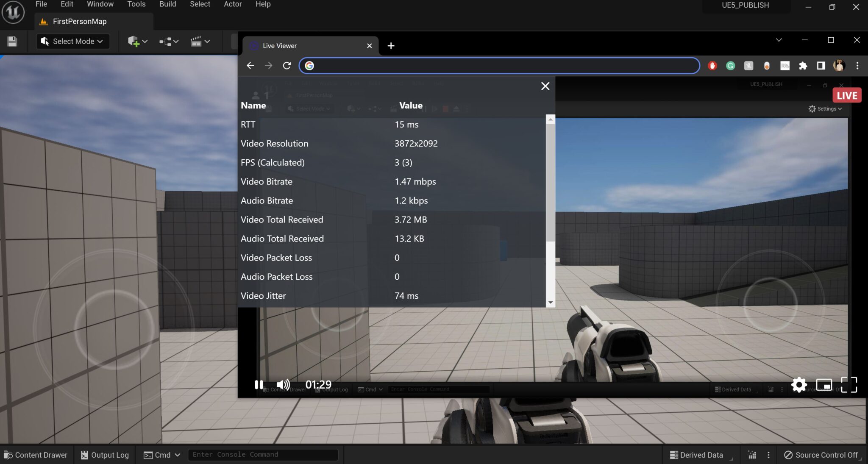Open the add content cube icon dropdown
This screenshot has height=464, width=868.
pyautogui.click(x=137, y=41)
